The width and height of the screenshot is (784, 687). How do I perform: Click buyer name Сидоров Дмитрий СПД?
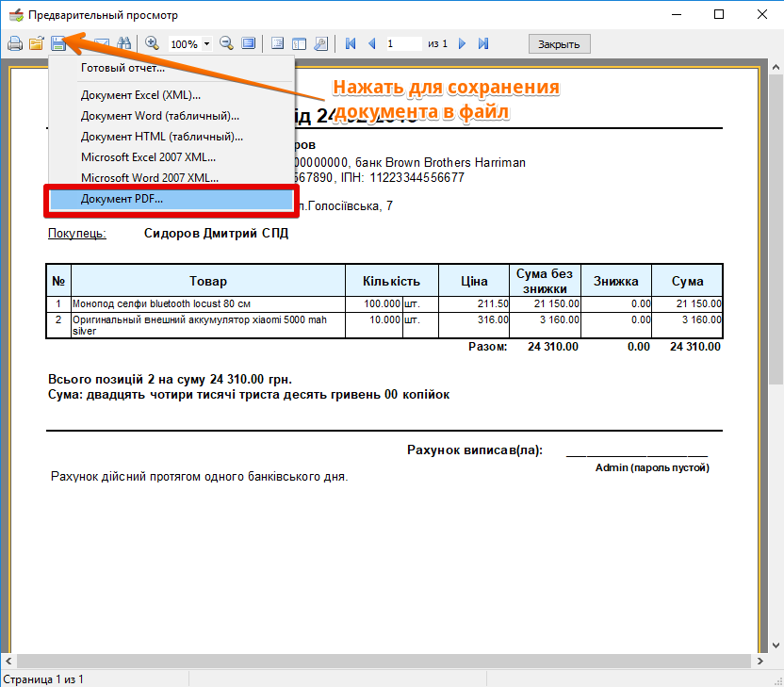(x=216, y=234)
